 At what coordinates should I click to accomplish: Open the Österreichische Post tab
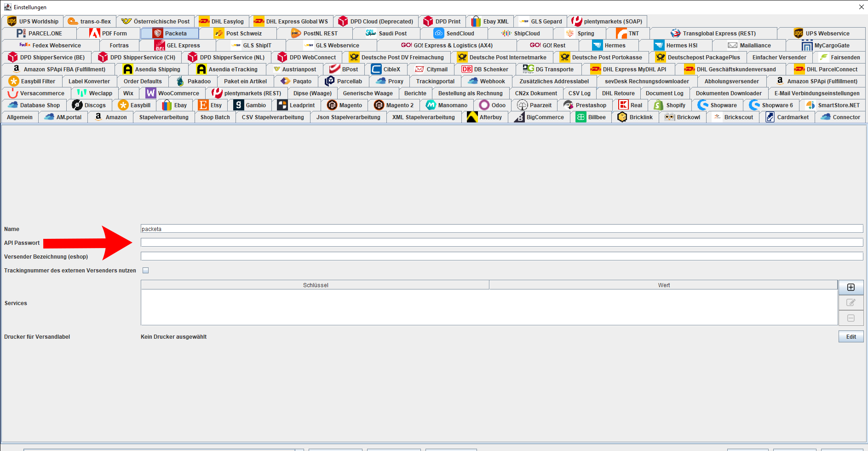(x=155, y=21)
